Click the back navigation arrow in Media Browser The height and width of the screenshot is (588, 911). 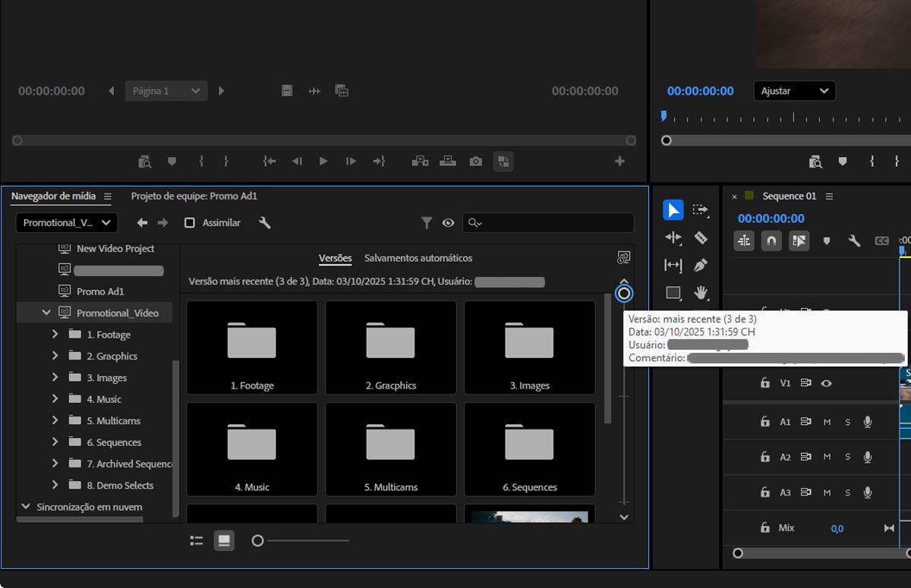142,222
